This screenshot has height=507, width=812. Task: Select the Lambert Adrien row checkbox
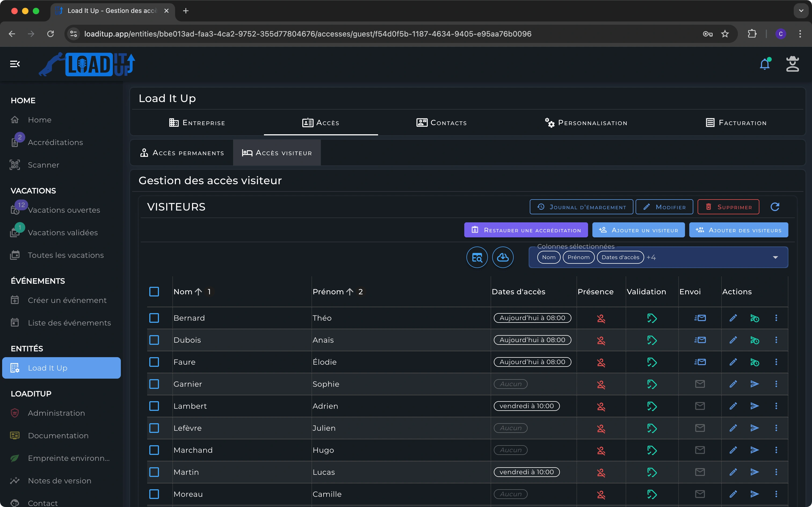[x=154, y=406]
